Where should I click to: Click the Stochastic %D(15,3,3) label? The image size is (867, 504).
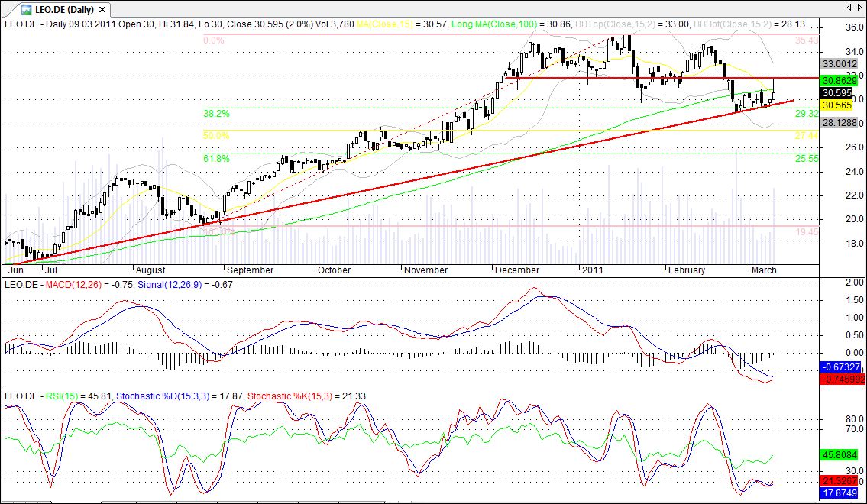(x=163, y=396)
